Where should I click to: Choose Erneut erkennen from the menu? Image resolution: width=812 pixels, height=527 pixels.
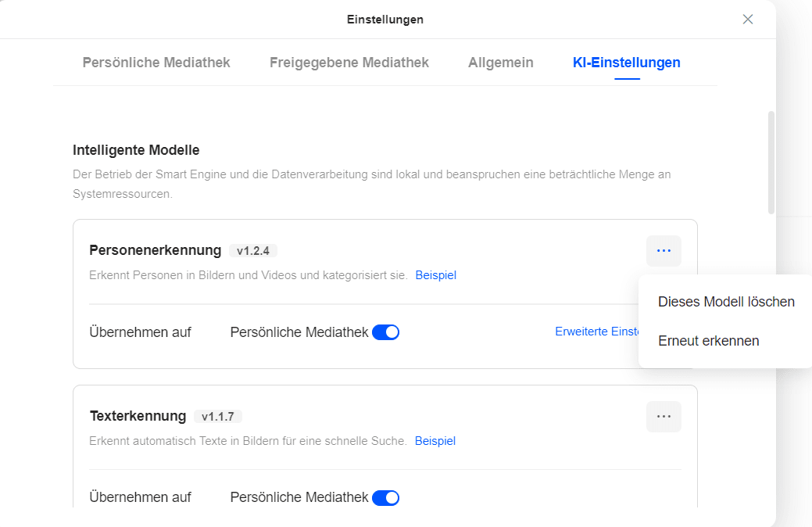point(708,340)
